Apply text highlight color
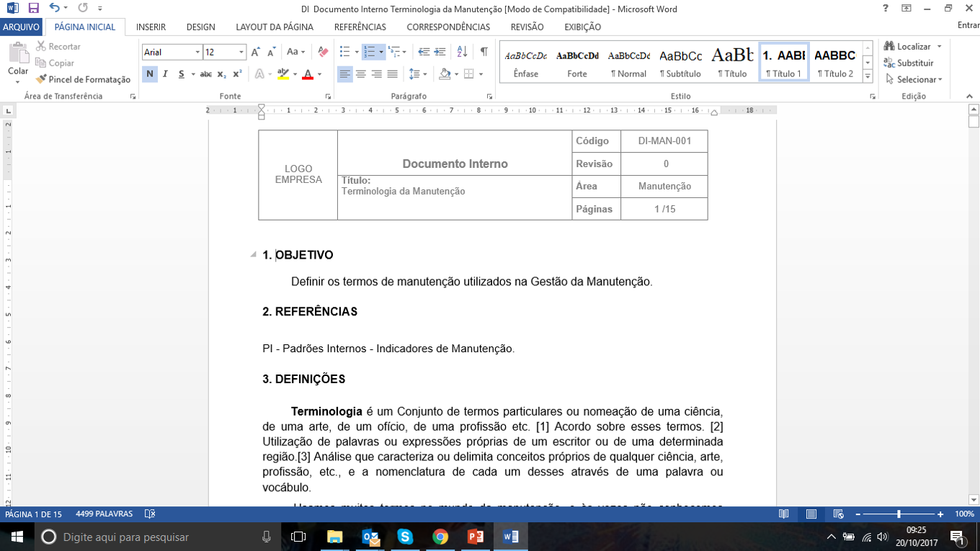The height and width of the screenshot is (551, 980). pos(283,74)
